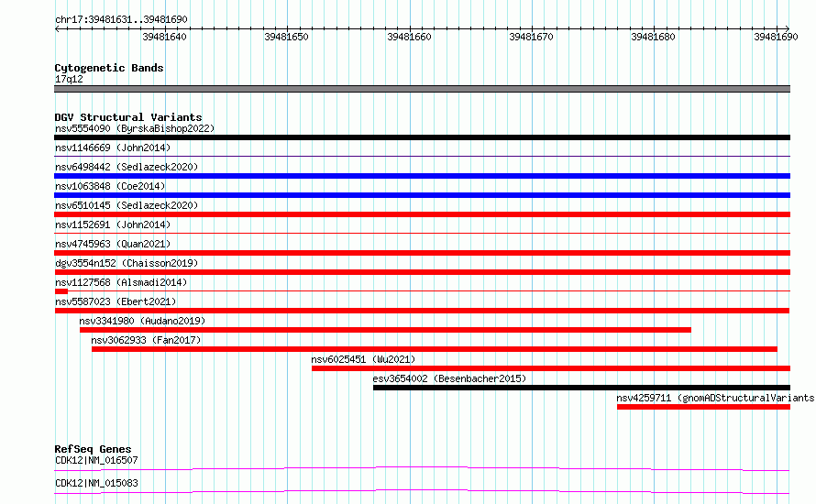Click the left arrow of the coordinate ruler
816x504 pixels.
(57, 28)
